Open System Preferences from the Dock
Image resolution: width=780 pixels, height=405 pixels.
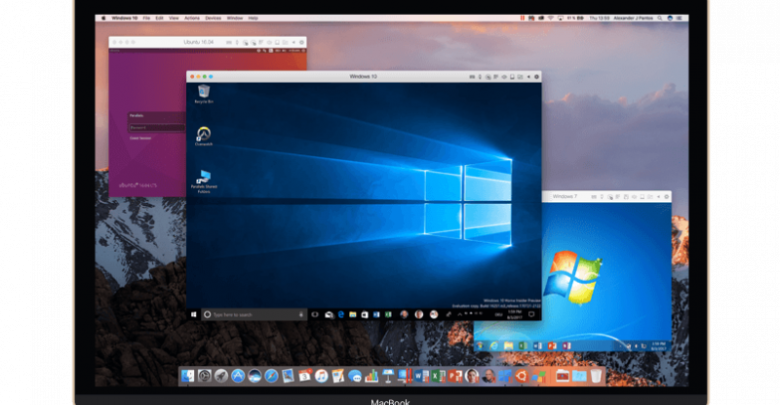coord(205,376)
